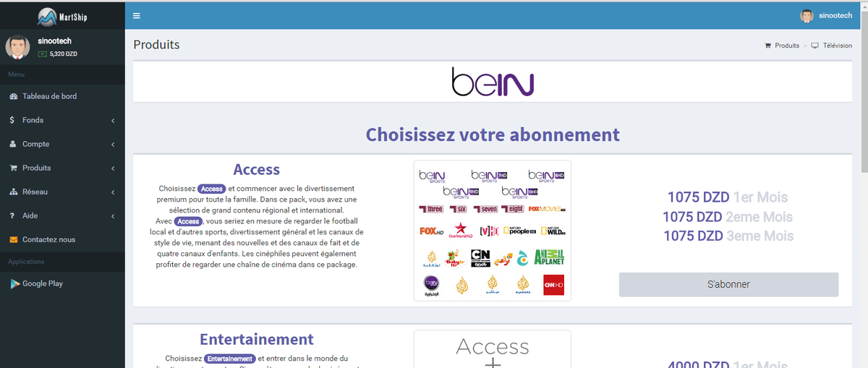Image resolution: width=868 pixels, height=368 pixels.
Task: Expand the Compte submenu chevron
Action: [113, 144]
